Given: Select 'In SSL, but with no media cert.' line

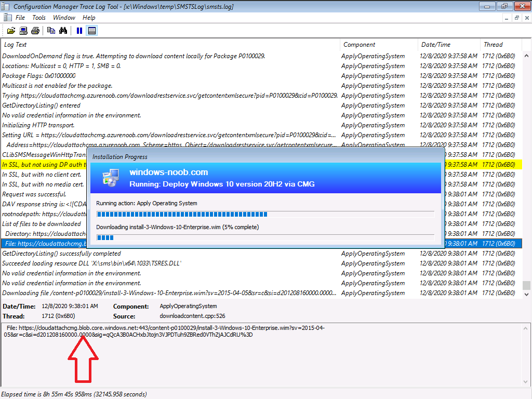Looking at the screenshot, I should point(44,184).
